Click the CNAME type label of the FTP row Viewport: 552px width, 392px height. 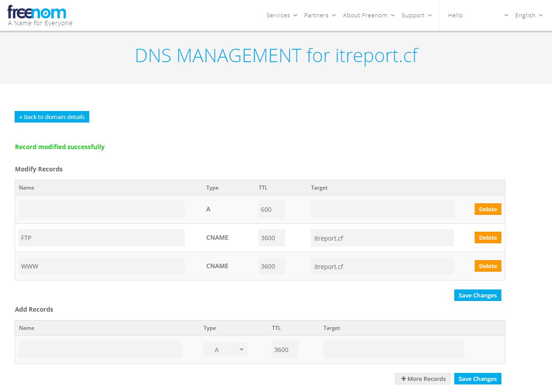(217, 238)
